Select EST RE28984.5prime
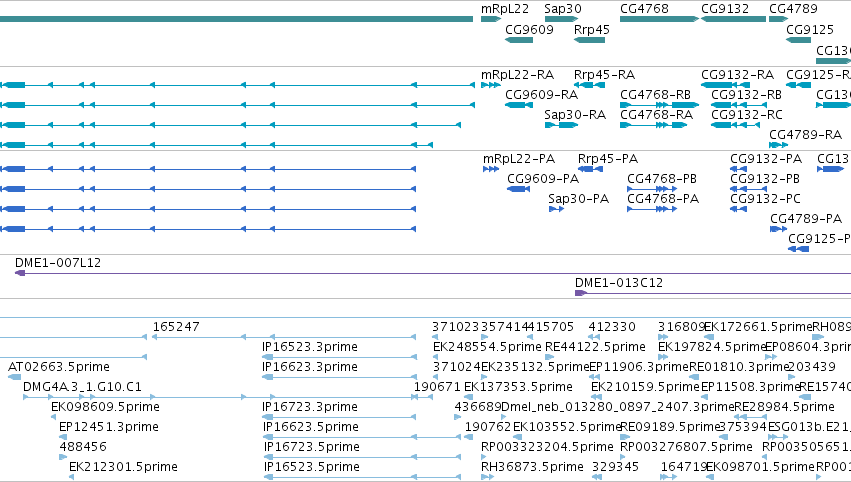The width and height of the screenshot is (851, 482). (x=784, y=408)
